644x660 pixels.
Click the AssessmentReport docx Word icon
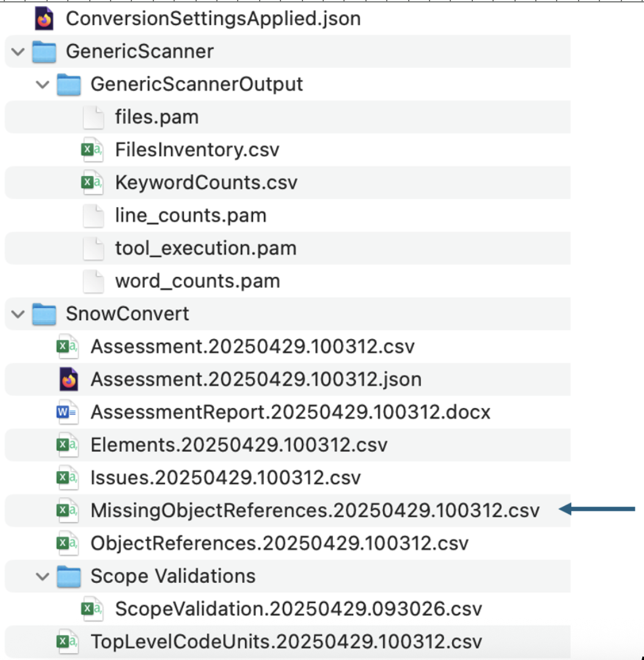(68, 413)
